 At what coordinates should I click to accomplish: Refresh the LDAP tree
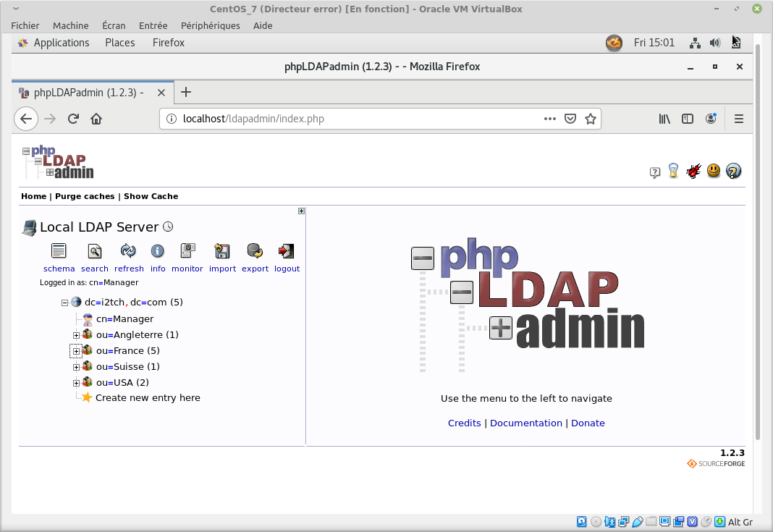[x=128, y=252]
